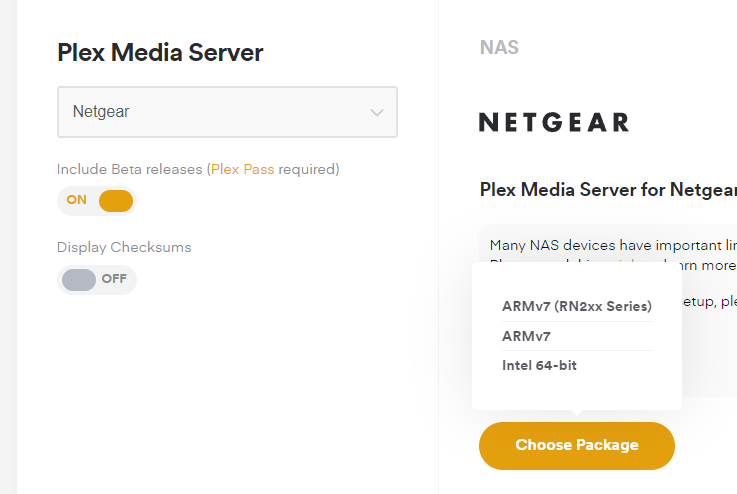
Task: Select the ARMv7 (RN2xx Series) package
Action: tap(576, 306)
